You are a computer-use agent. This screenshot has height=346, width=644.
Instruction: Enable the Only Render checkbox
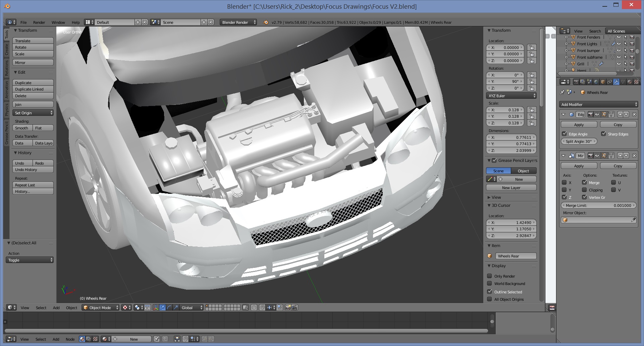[x=489, y=276]
